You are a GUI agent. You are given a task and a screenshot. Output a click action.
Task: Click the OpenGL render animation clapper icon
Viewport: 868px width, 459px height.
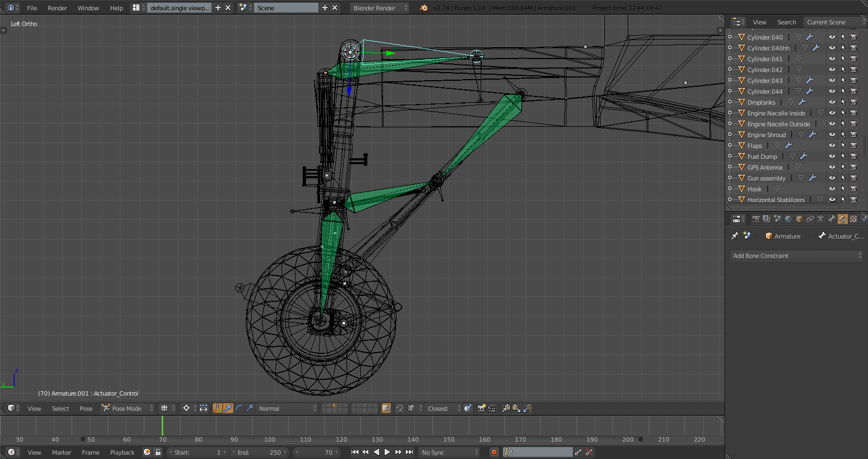(x=492, y=408)
